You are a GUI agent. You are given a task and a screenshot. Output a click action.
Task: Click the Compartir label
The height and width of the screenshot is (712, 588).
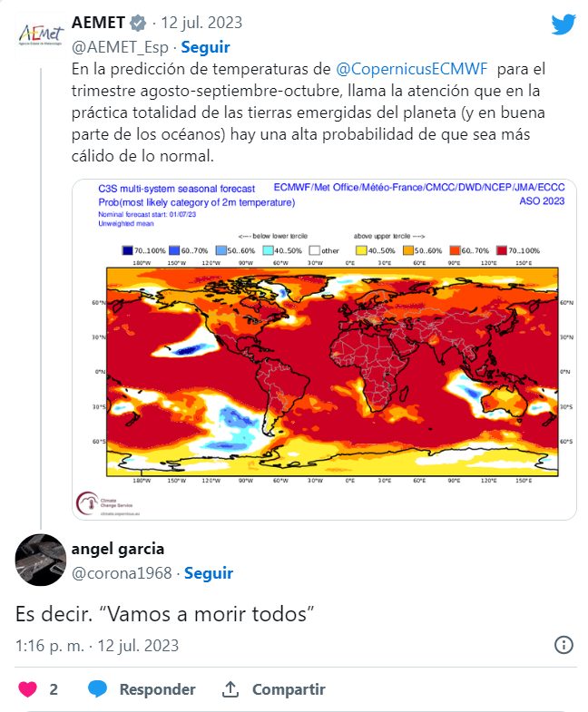[289, 689]
